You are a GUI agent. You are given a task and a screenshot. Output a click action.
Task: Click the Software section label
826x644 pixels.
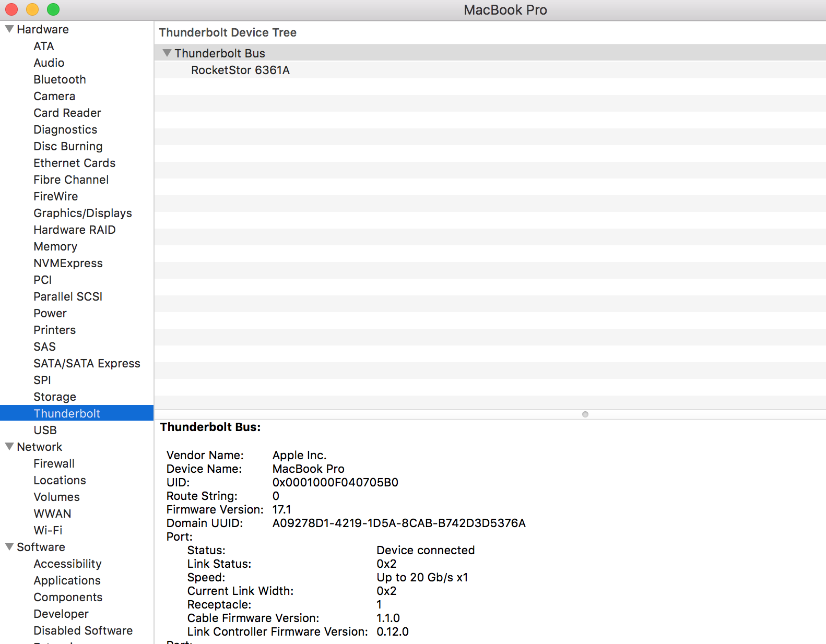(41, 547)
